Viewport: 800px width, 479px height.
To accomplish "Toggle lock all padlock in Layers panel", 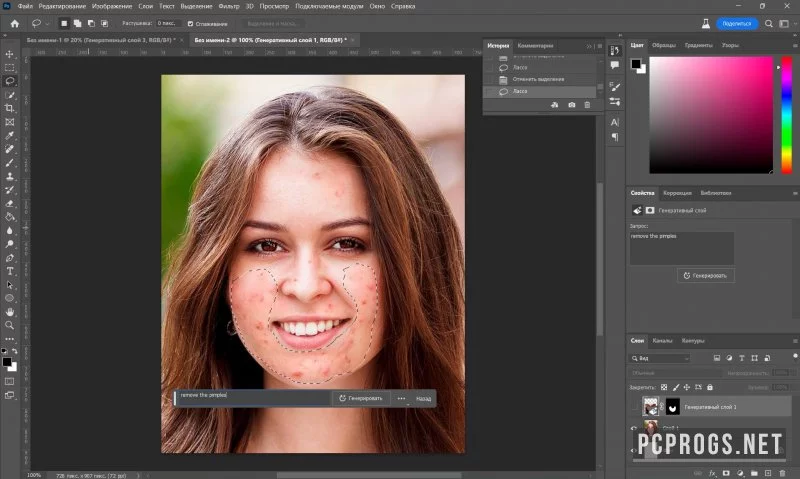I will [710, 387].
